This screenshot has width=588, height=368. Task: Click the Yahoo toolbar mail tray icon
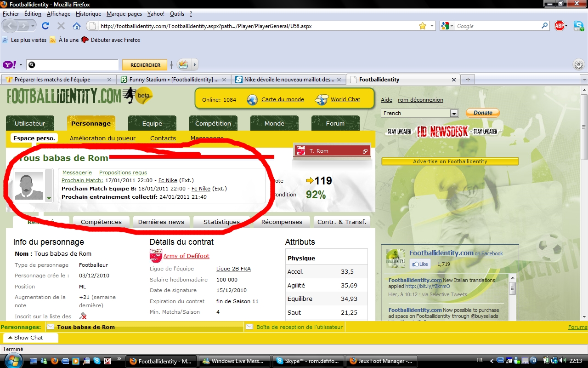[183, 65]
